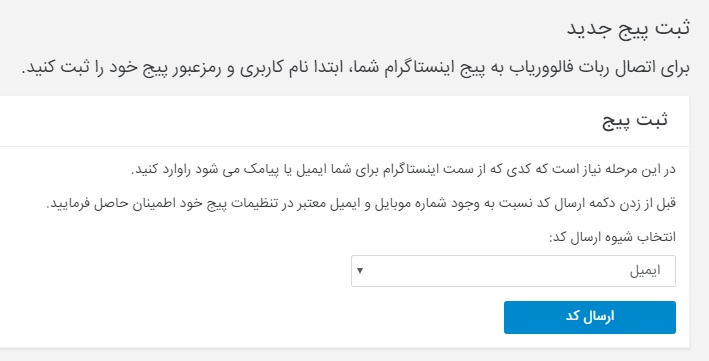This screenshot has height=361, width=709.
Task: Click the ثبت پیج جدید page heading
Action: click(629, 28)
